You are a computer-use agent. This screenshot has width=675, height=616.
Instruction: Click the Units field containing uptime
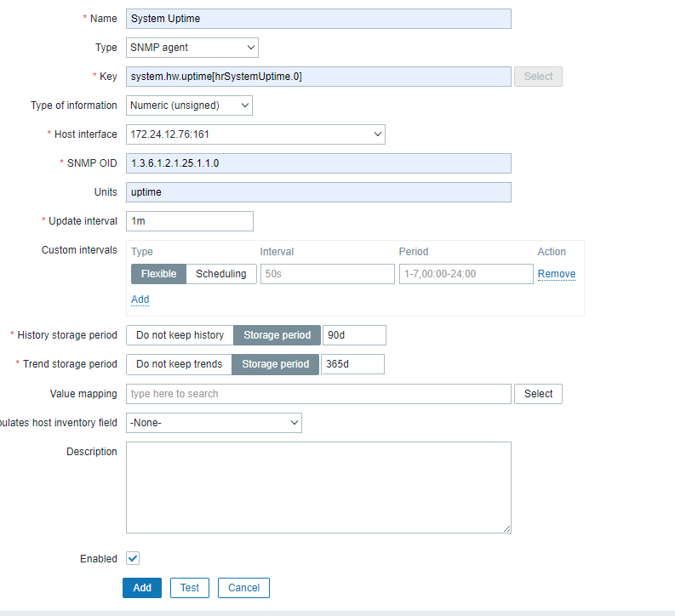318,191
